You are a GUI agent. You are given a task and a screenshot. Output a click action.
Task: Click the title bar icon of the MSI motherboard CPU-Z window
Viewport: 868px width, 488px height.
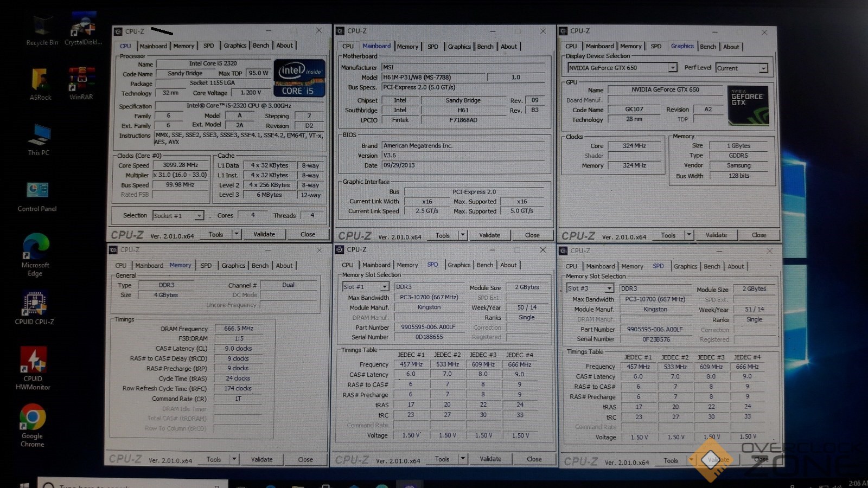click(x=340, y=31)
